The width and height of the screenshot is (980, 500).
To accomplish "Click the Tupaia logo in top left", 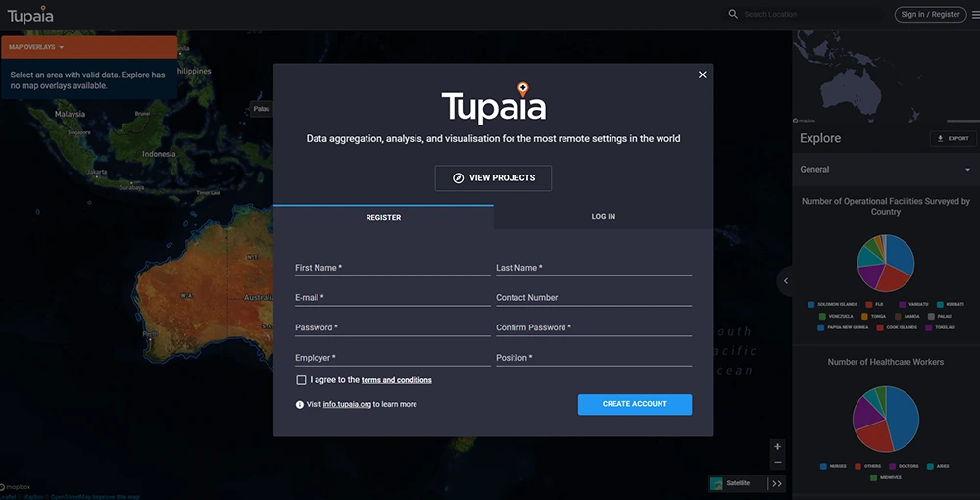I will [30, 15].
